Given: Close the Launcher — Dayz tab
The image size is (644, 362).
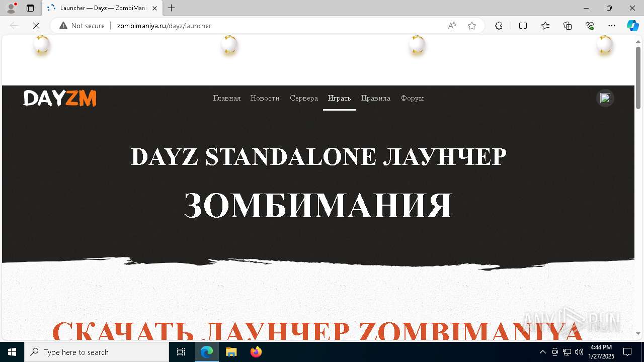Looking at the screenshot, I should pos(154,8).
